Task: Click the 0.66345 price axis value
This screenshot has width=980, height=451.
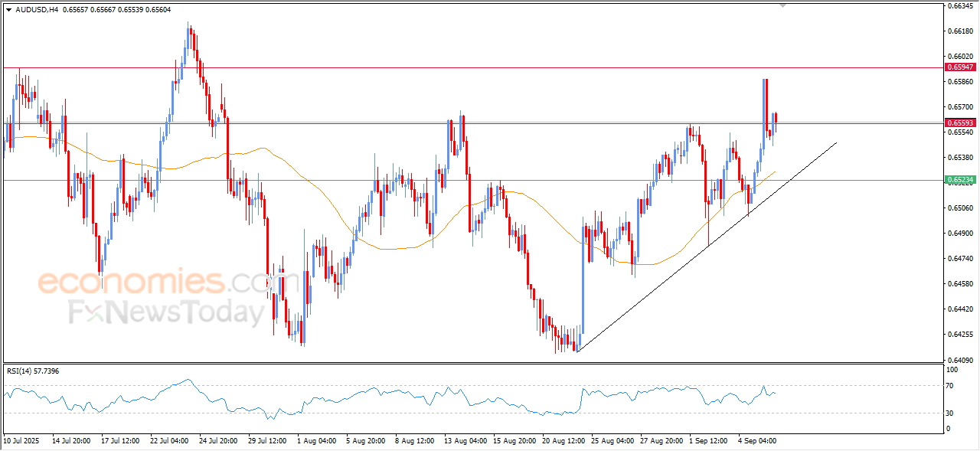Action: click(960, 6)
